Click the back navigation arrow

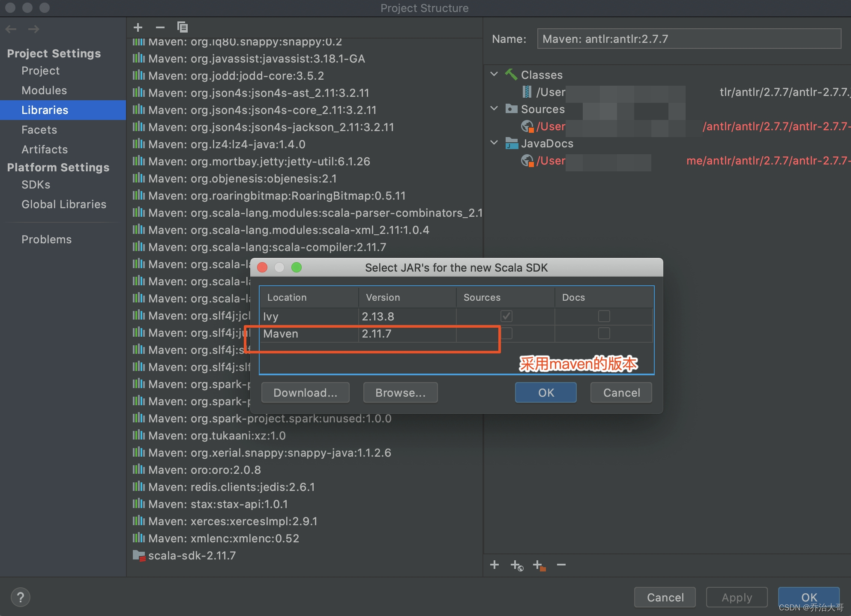click(x=11, y=29)
